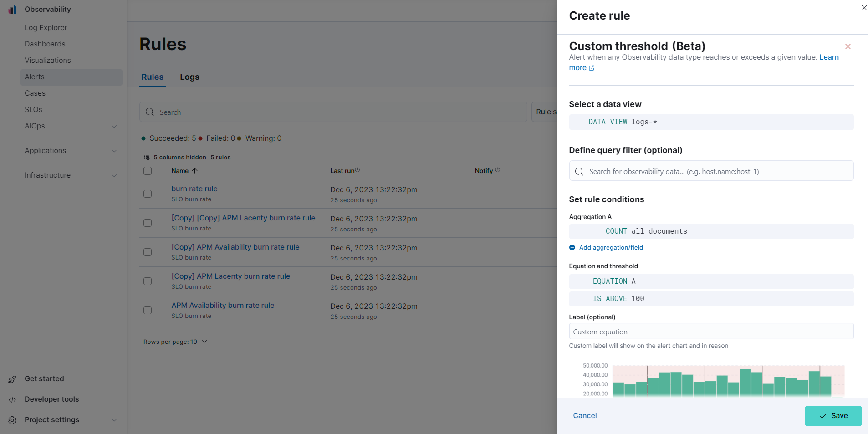This screenshot has width=868, height=434.
Task: Open SLOs in the sidebar
Action: [33, 110]
